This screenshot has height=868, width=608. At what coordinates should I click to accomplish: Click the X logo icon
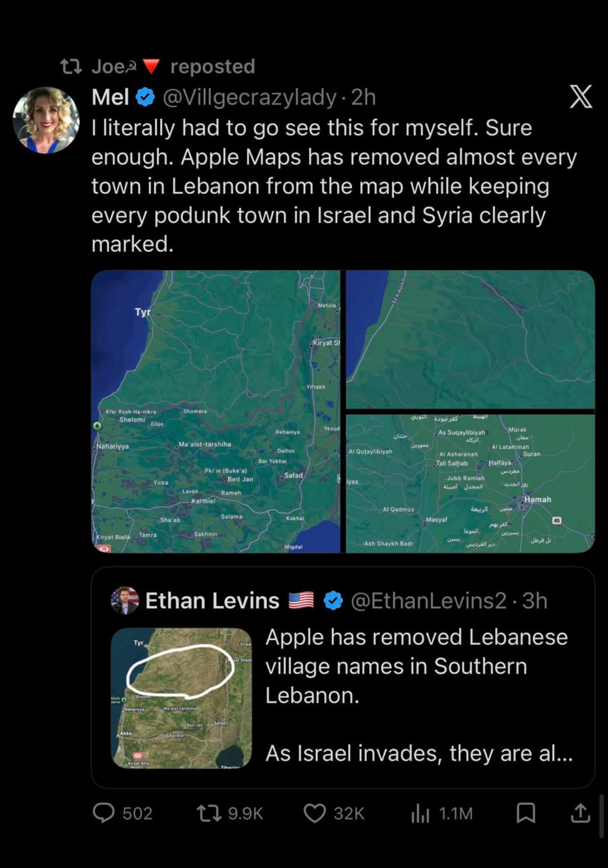(581, 97)
